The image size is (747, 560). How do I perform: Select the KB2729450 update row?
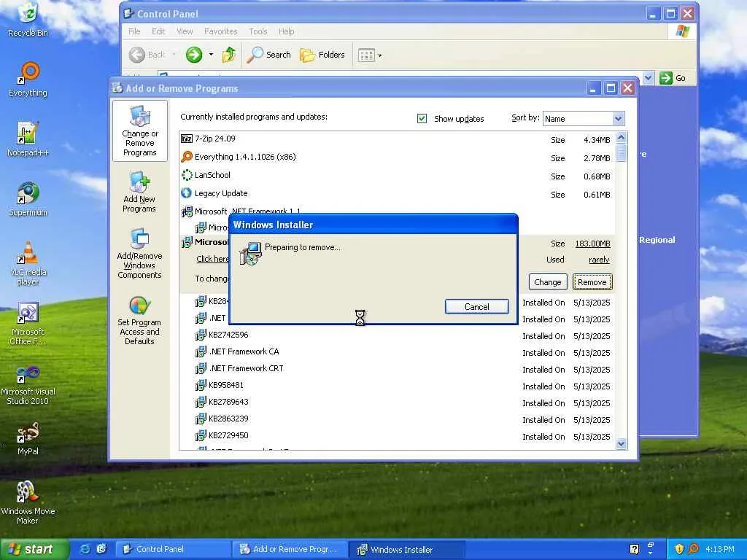click(x=398, y=436)
